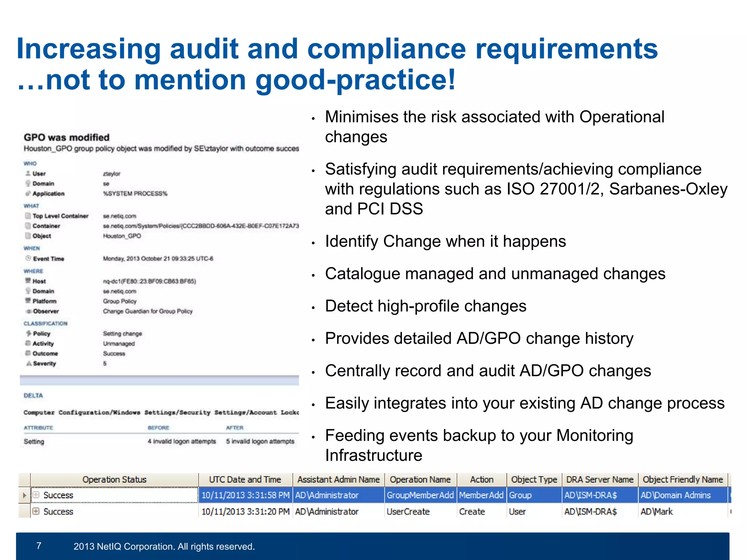Screen dimensions: 747x560
Task: Click the 5 invalid logon attempts value
Action: click(260, 441)
